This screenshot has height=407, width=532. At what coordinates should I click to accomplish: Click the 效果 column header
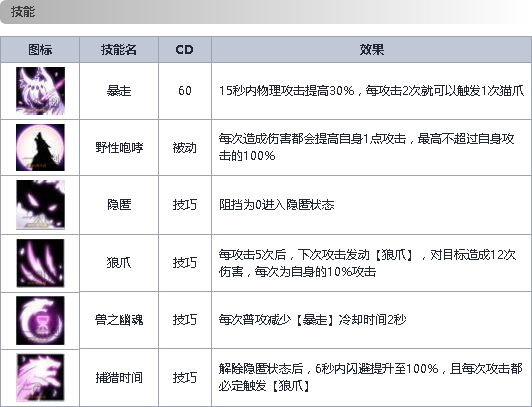372,50
